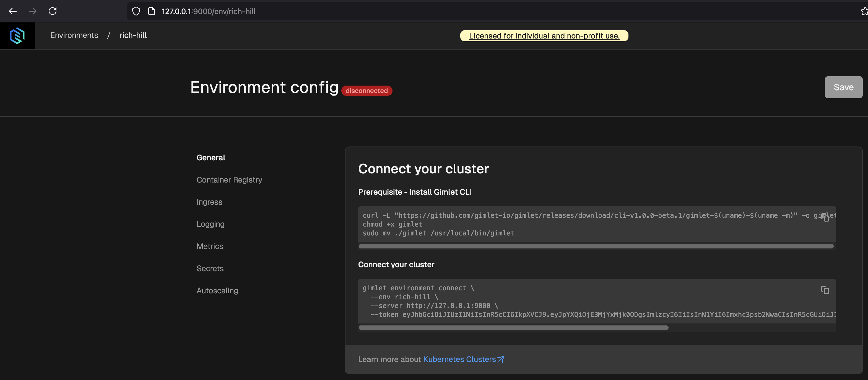The image size is (868, 380).
Task: Click the curl download command line
Action: (599, 215)
